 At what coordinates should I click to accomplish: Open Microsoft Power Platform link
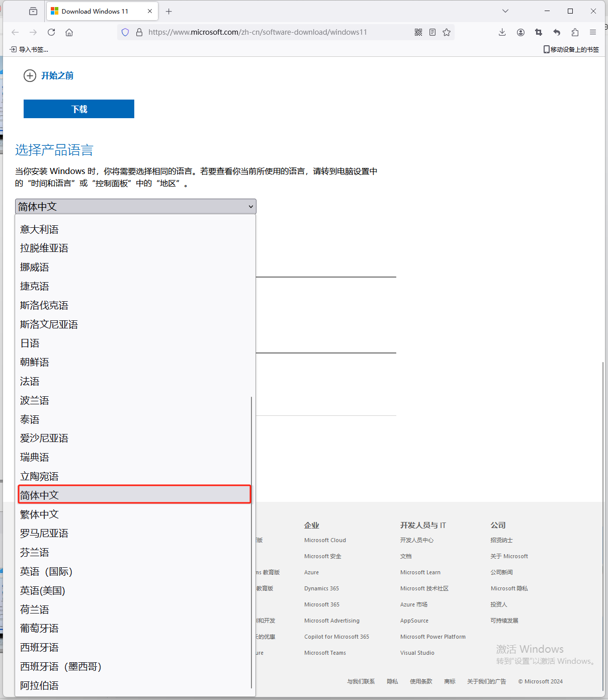[x=433, y=637]
